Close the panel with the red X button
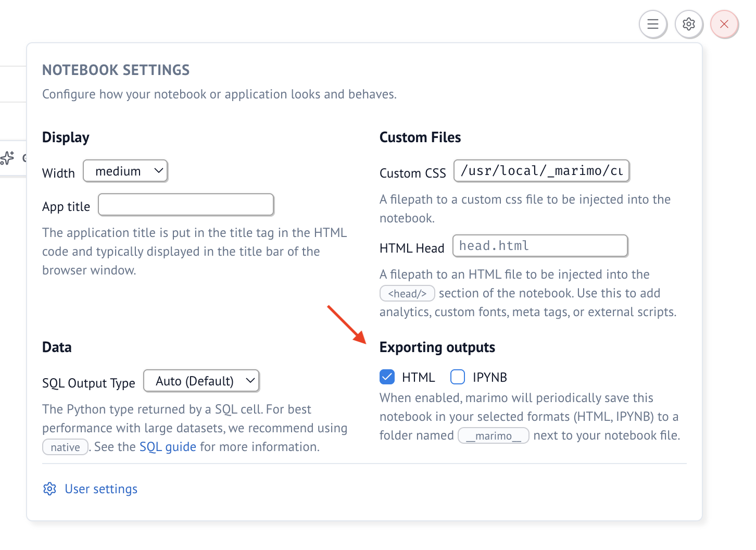Screen dimensions: 756x550 (724, 24)
